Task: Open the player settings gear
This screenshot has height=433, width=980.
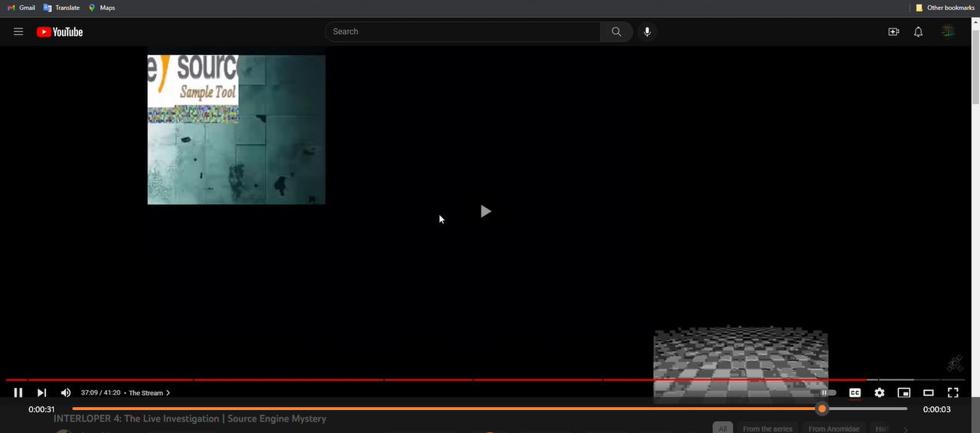Action: (x=880, y=392)
